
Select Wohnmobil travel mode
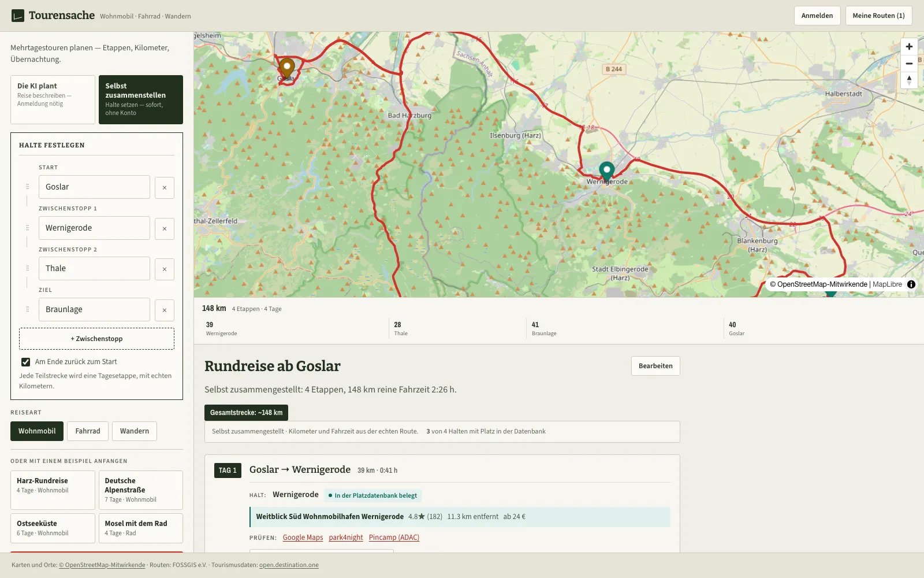[x=37, y=431]
